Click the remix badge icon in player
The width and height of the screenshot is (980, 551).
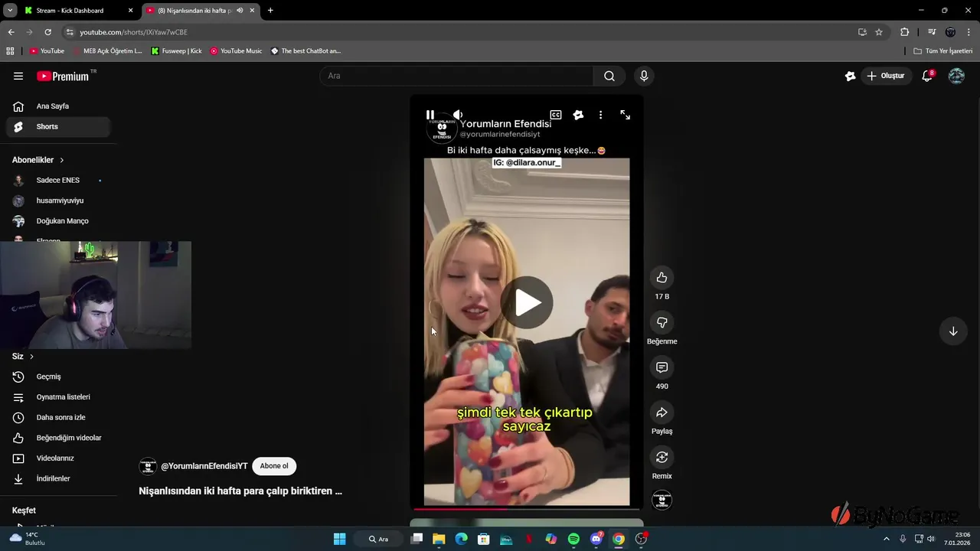point(578,115)
